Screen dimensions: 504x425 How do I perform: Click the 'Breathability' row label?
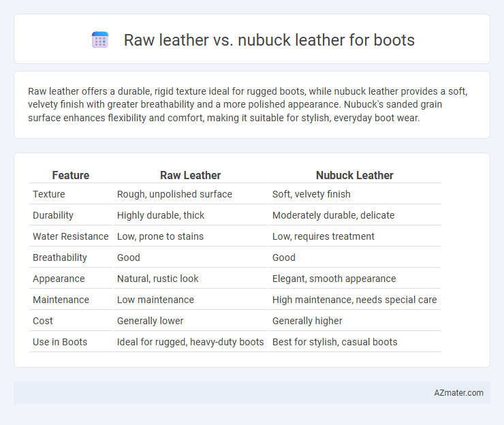pos(60,257)
